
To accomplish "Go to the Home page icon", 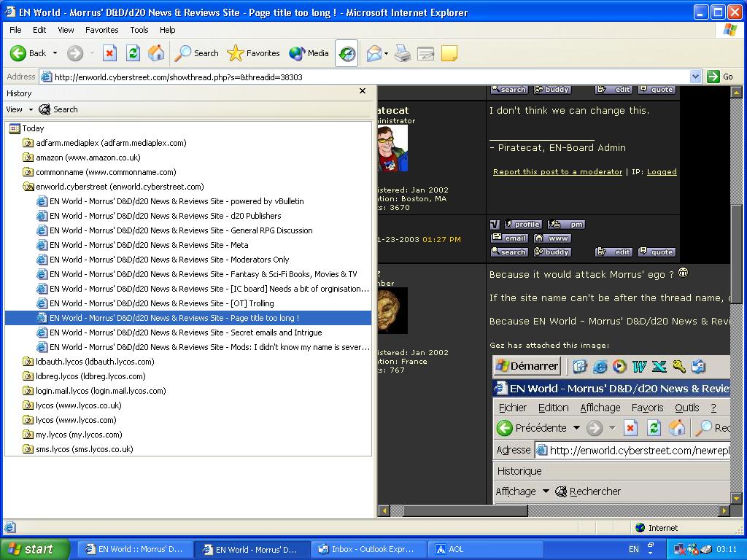I will pos(156,53).
